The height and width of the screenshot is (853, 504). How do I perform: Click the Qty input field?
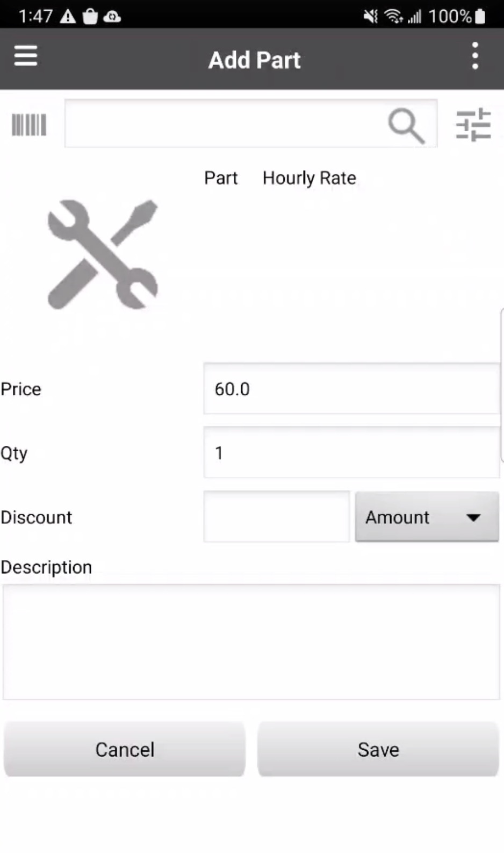(x=351, y=453)
